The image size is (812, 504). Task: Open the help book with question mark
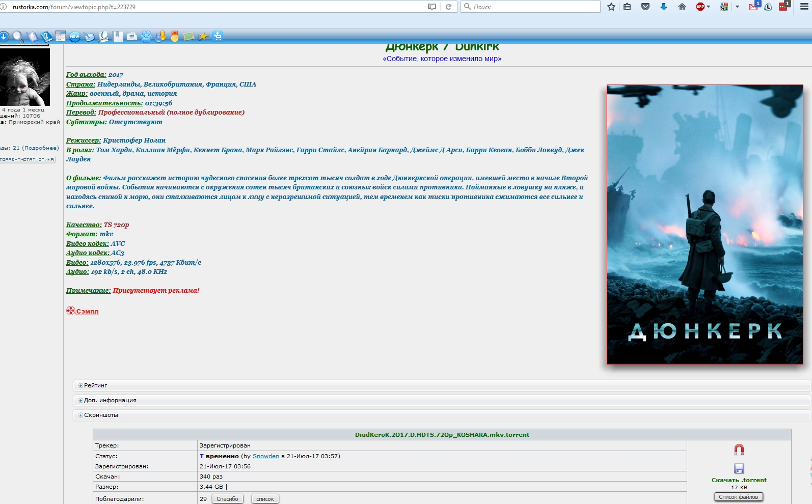pyautogui.click(x=46, y=36)
